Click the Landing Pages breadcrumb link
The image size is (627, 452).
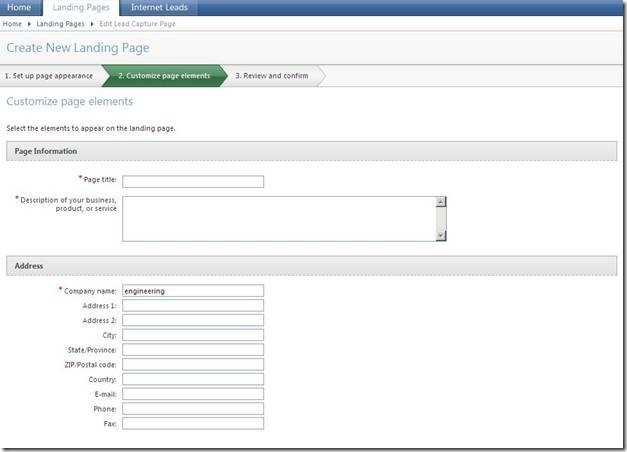[61, 23]
